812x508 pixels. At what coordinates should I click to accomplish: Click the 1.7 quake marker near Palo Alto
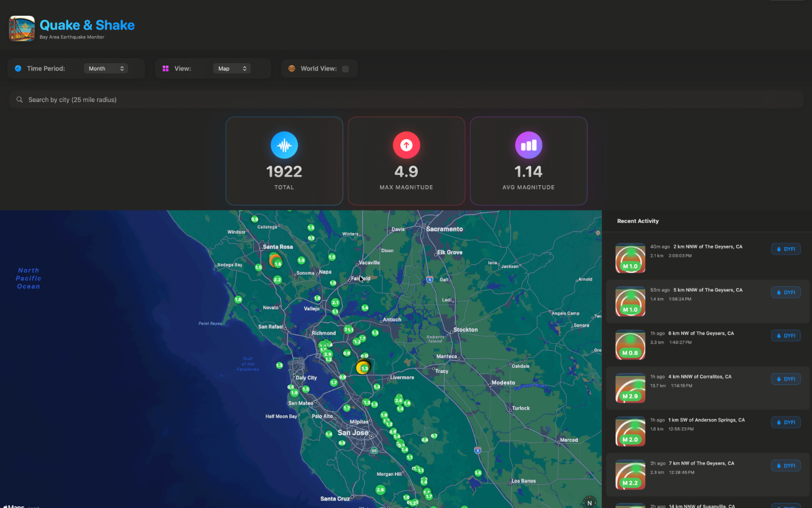[347, 408]
